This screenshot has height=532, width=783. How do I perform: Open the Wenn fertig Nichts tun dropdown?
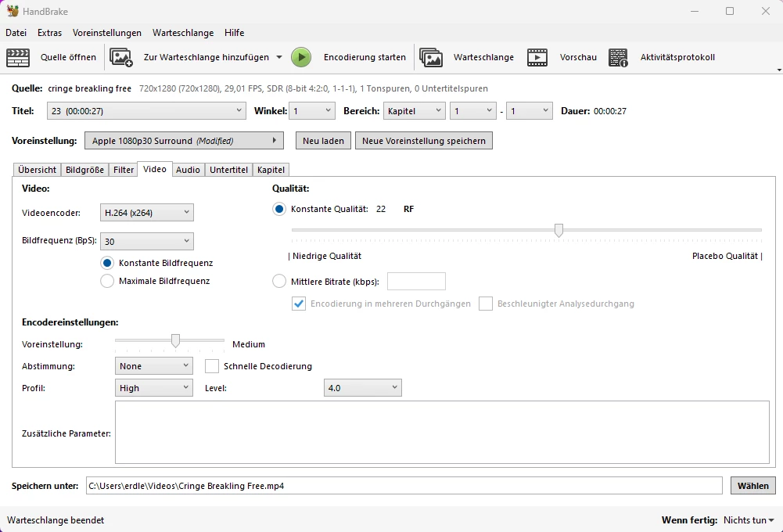[x=749, y=520]
